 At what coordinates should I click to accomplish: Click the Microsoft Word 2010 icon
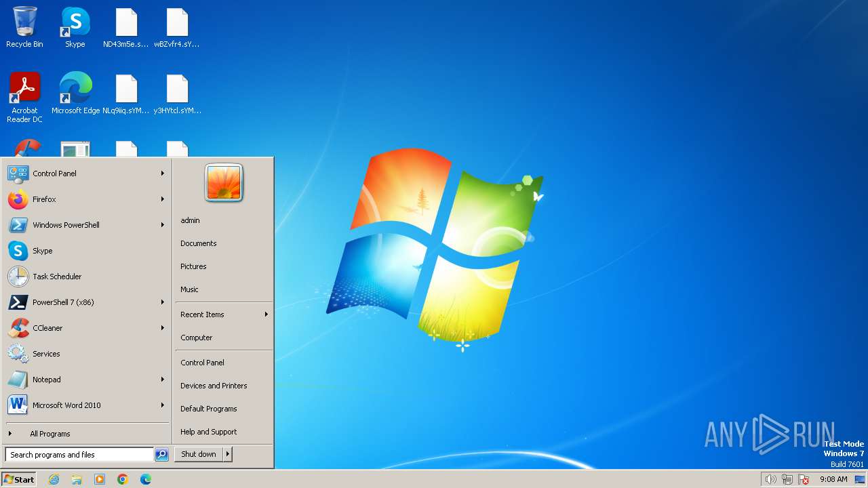(x=18, y=405)
